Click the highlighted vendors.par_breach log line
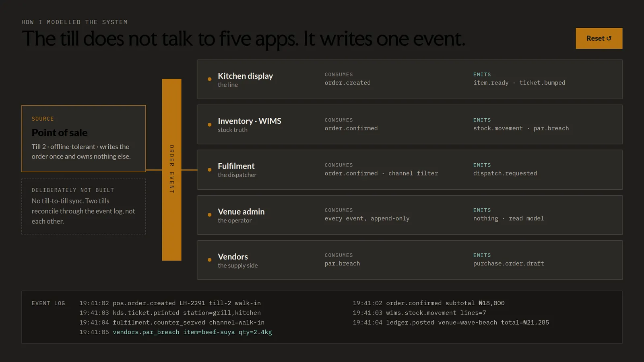 (175, 332)
